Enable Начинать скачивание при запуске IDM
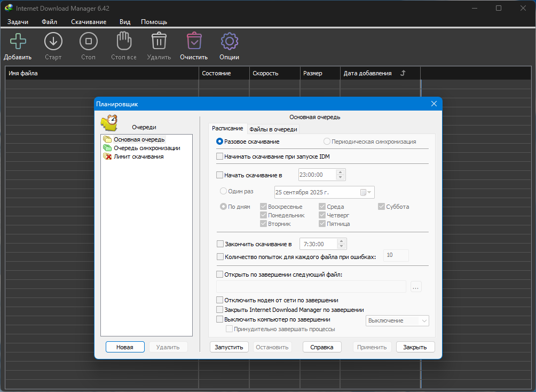536x392 pixels. (220, 156)
